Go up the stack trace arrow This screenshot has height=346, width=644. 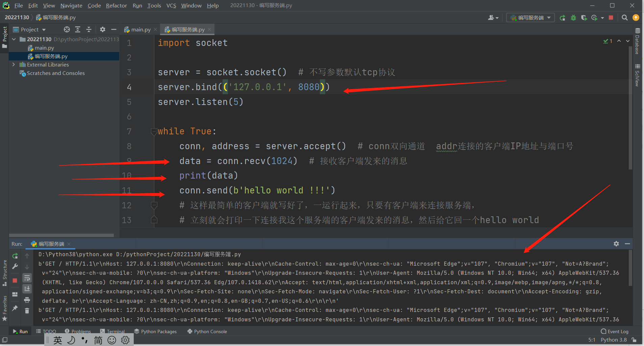(27, 256)
